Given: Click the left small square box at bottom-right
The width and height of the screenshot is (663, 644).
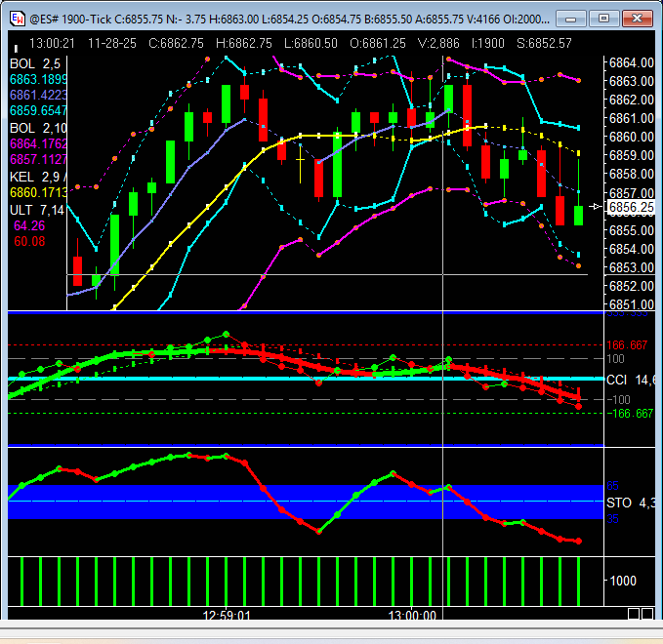Looking at the screenshot, I should point(634,614).
